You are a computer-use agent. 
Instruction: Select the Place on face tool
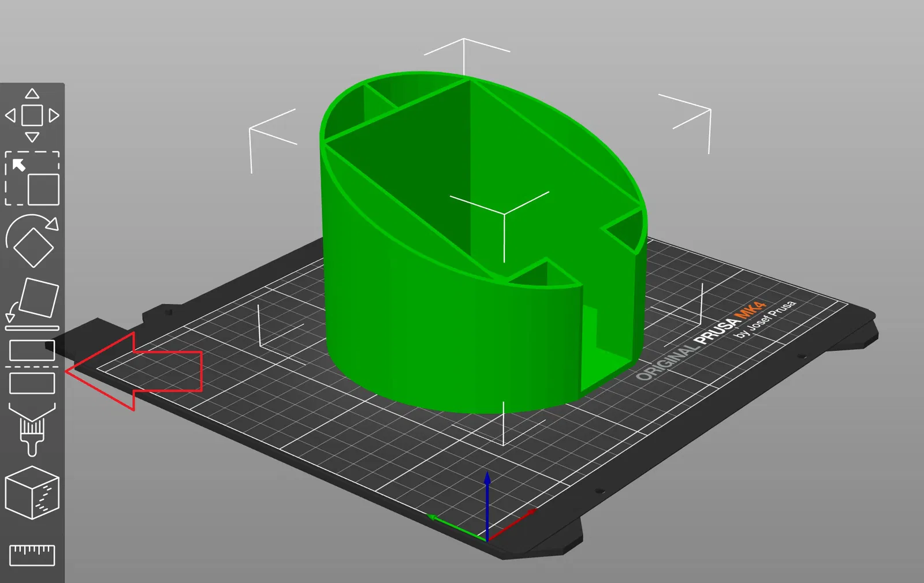(x=32, y=304)
